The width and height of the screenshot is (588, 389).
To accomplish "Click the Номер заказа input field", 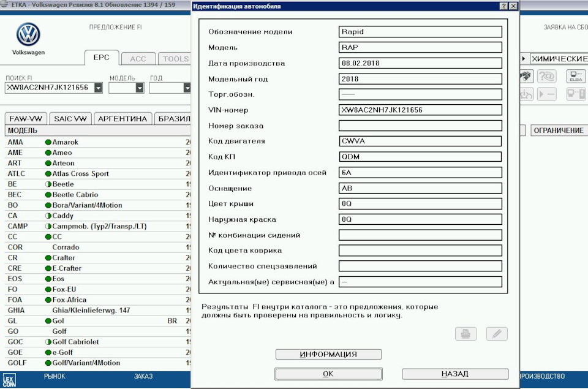I will click(x=420, y=126).
